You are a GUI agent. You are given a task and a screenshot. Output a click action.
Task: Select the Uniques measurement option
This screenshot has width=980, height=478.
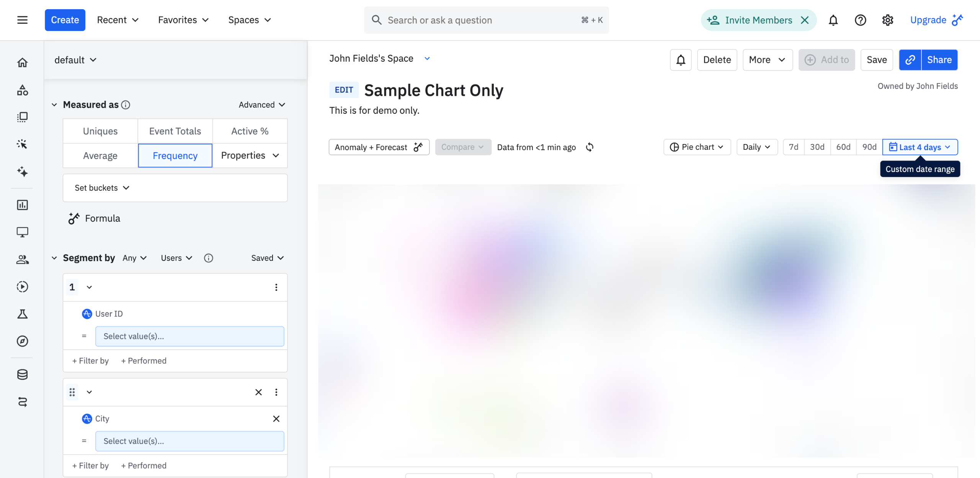pyautogui.click(x=100, y=131)
